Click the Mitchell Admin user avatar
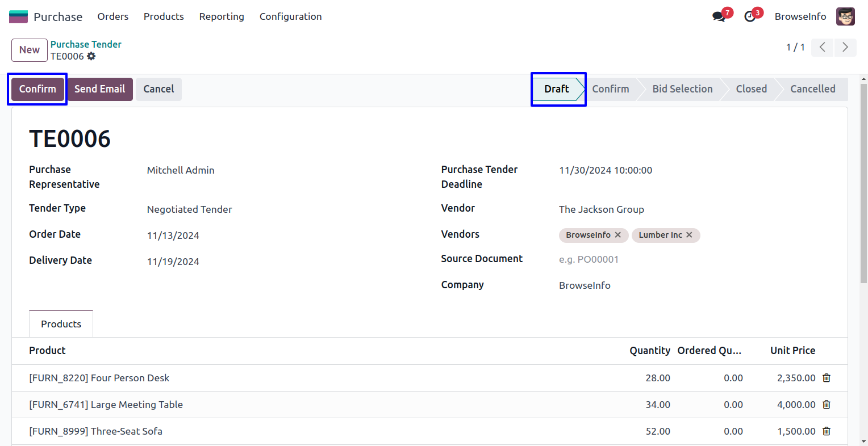 coord(845,16)
